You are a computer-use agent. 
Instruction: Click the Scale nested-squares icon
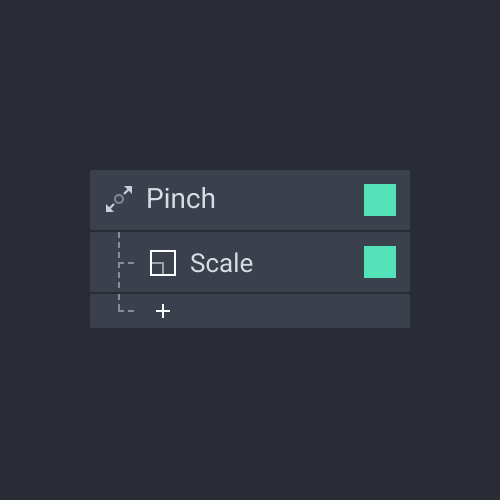point(163,263)
